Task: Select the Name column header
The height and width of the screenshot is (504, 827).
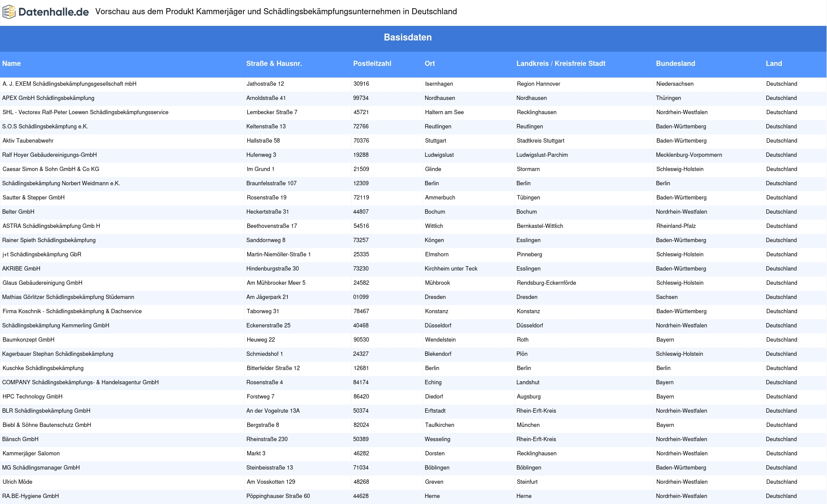Action: click(12, 63)
